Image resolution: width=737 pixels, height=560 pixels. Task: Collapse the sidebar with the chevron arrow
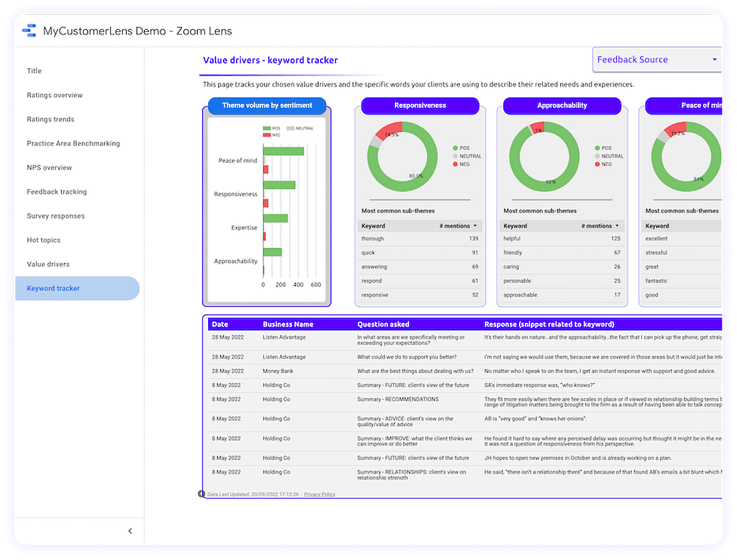coord(130,531)
